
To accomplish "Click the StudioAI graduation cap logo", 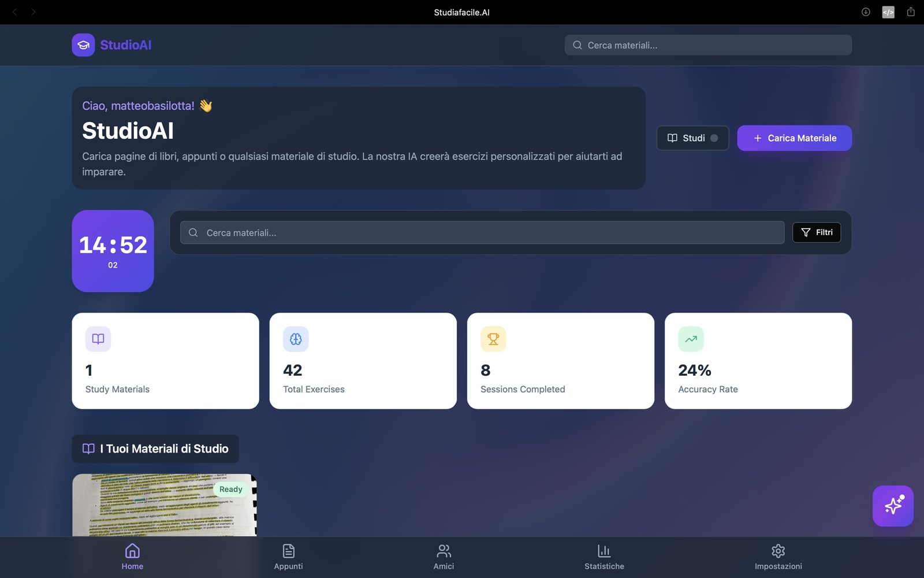I will pyautogui.click(x=83, y=45).
